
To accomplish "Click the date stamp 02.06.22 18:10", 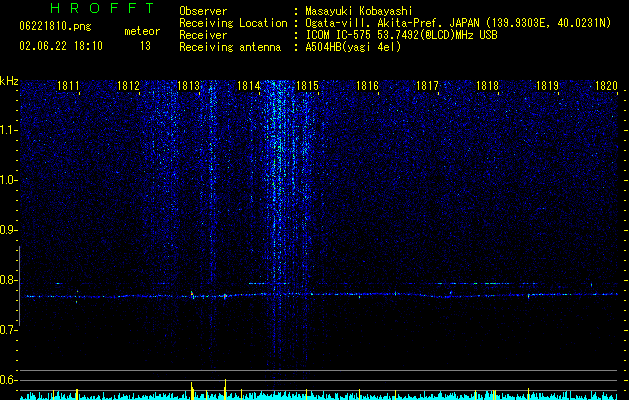I will click(x=61, y=46).
